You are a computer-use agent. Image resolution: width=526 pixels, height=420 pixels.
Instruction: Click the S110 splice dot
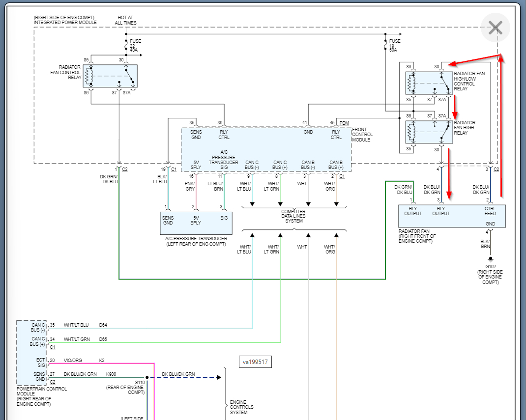146,378
